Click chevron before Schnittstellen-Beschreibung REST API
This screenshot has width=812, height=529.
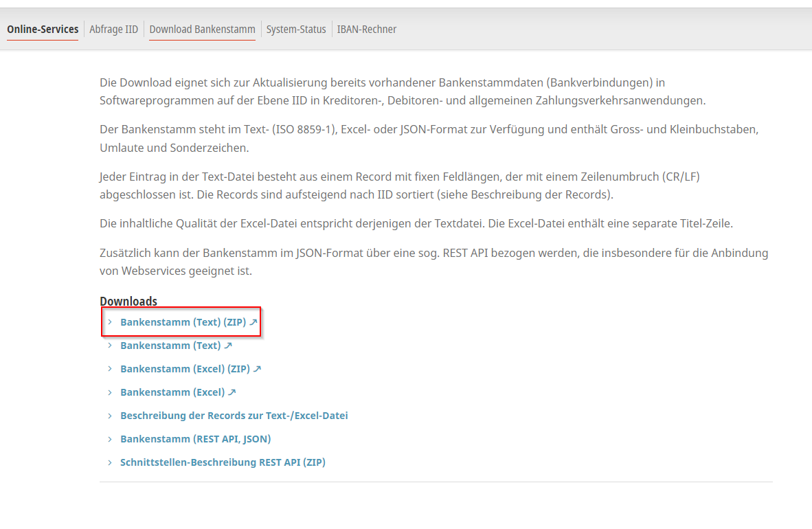tap(109, 462)
